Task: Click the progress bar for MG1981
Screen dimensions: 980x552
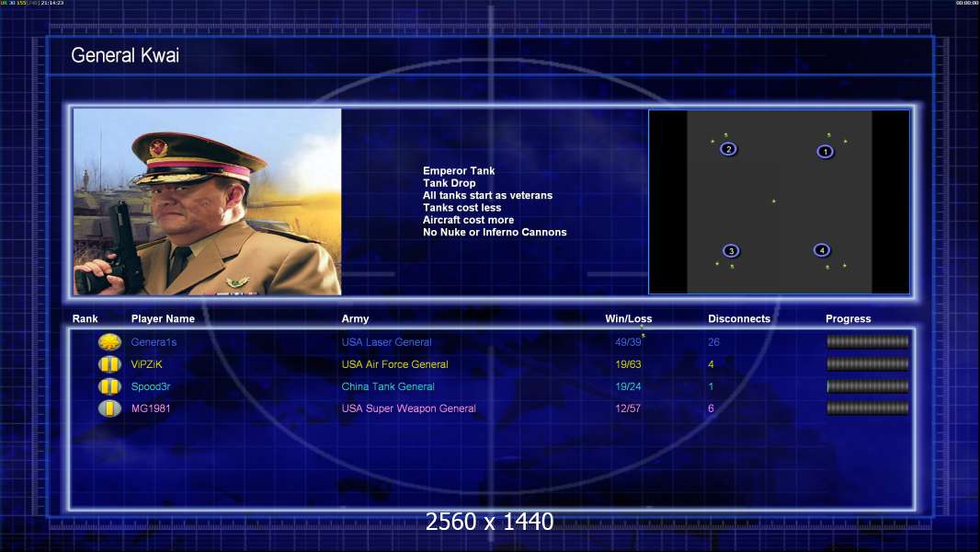Action: coord(868,408)
